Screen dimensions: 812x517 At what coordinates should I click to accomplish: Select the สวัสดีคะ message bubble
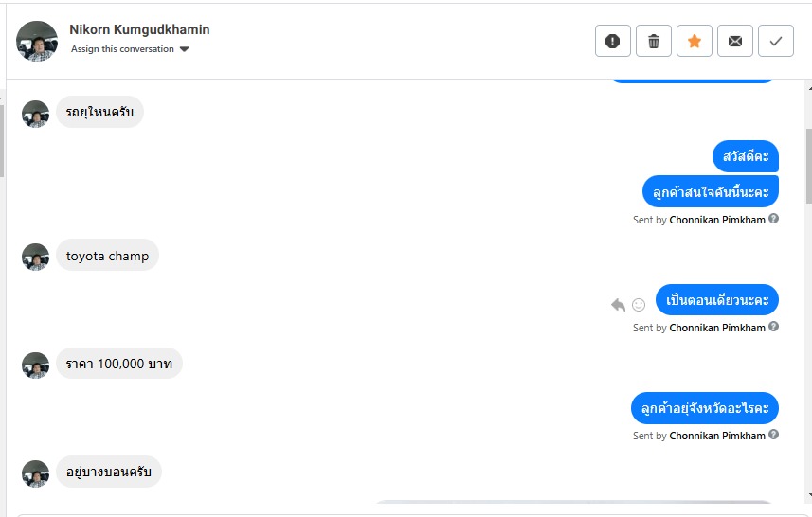(x=746, y=155)
